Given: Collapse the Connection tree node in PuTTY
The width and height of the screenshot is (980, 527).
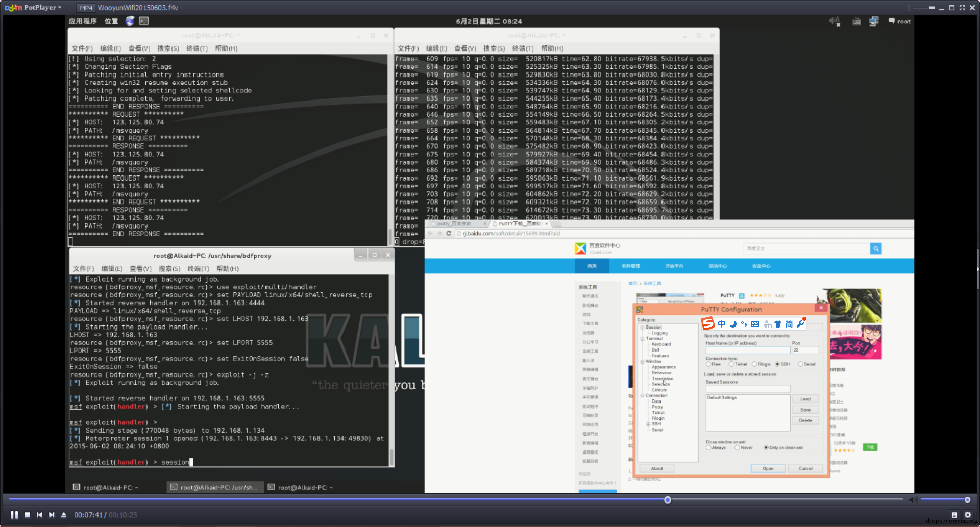Looking at the screenshot, I should coord(642,395).
